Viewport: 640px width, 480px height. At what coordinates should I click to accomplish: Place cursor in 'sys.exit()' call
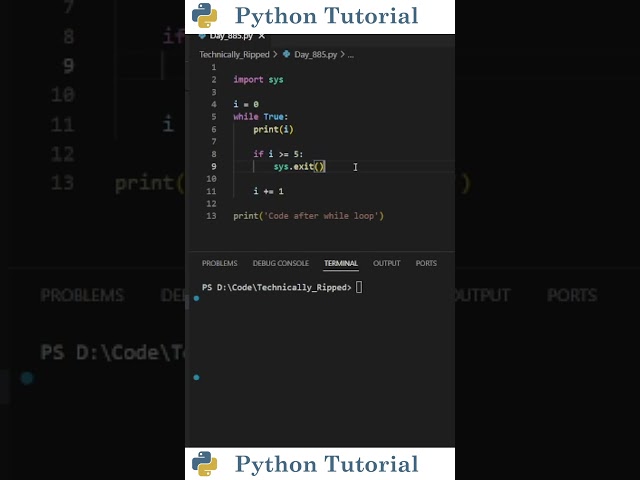click(299, 167)
